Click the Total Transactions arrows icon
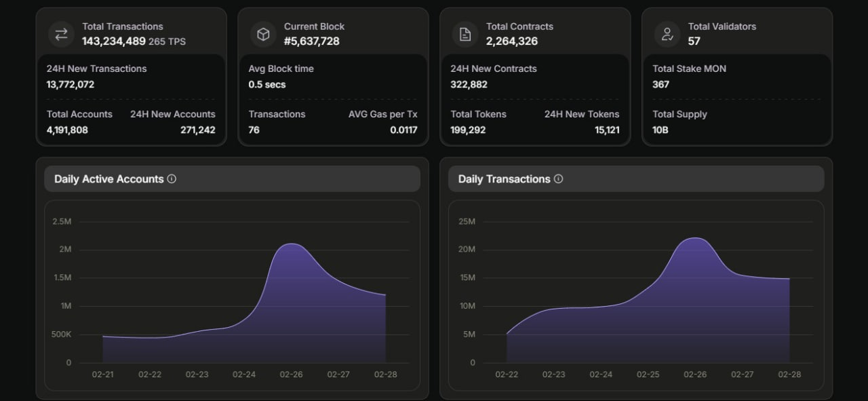Screen dimensions: 868x401 click(x=61, y=34)
